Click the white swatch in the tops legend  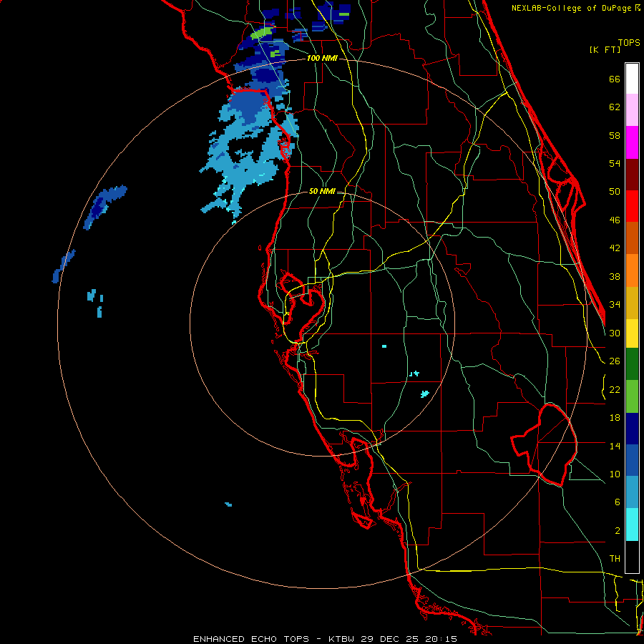(x=632, y=79)
